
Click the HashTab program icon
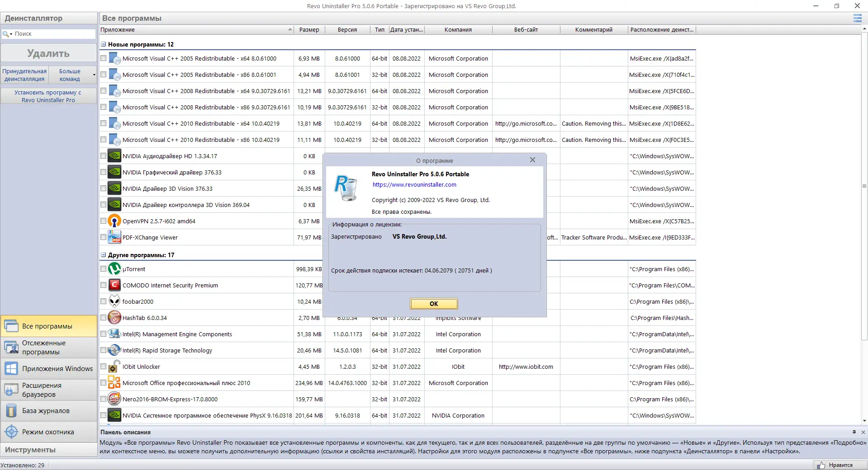click(x=114, y=318)
